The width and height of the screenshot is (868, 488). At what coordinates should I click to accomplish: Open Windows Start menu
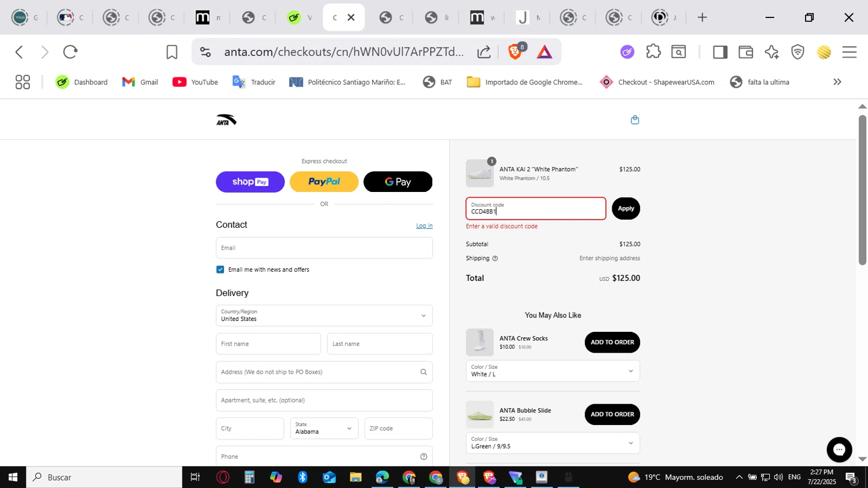click(13, 477)
